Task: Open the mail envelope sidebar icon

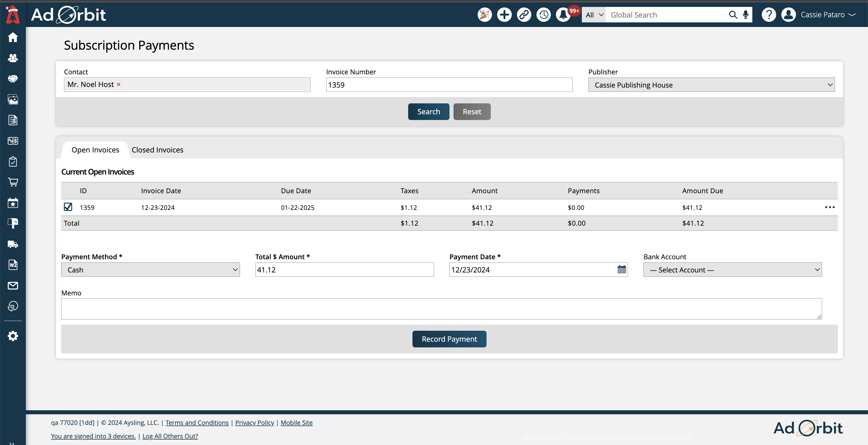Action: point(13,286)
